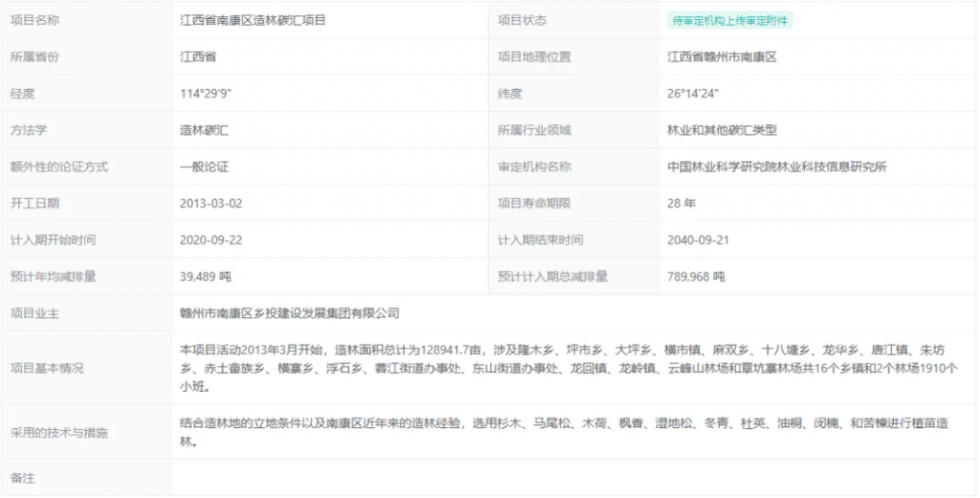Click crediting period start date 2020-09-22
The width and height of the screenshot is (980, 498).
coord(212,239)
